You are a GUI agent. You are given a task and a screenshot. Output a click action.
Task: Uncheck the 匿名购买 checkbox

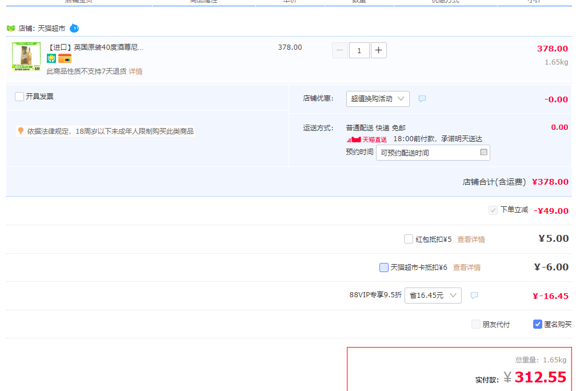[x=537, y=324]
